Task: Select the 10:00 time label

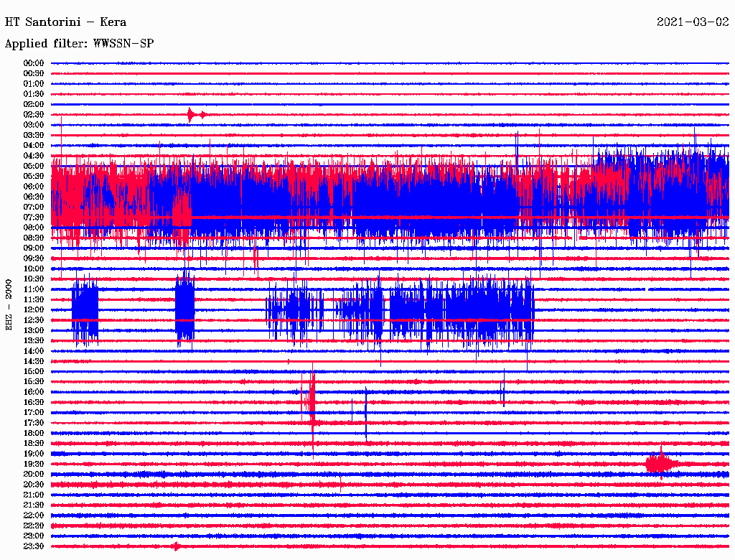Action: [x=34, y=269]
